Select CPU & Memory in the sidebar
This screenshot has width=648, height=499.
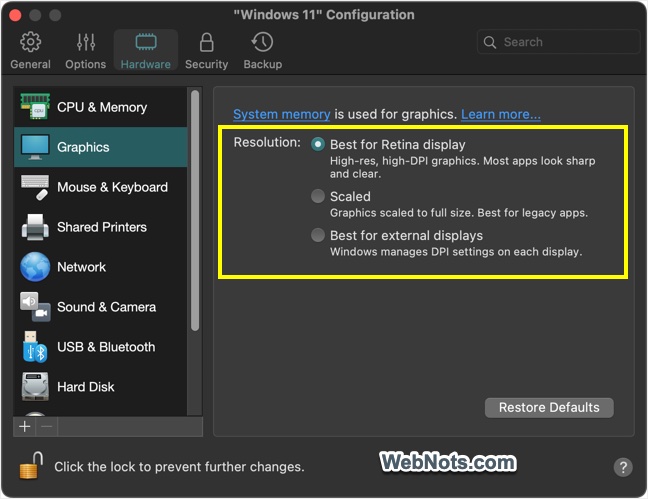100,107
